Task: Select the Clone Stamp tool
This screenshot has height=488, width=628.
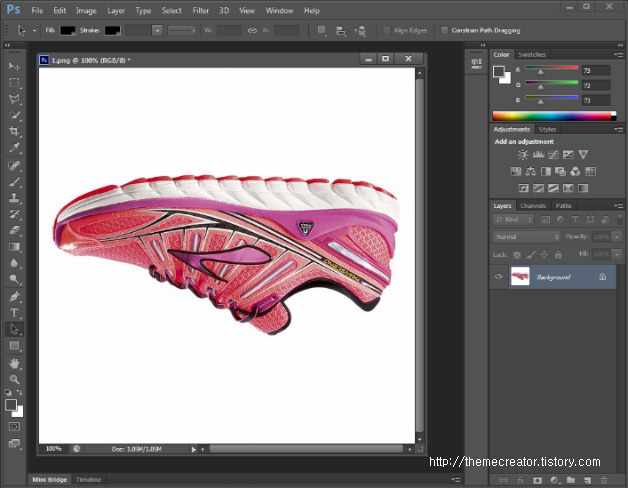Action: point(14,198)
